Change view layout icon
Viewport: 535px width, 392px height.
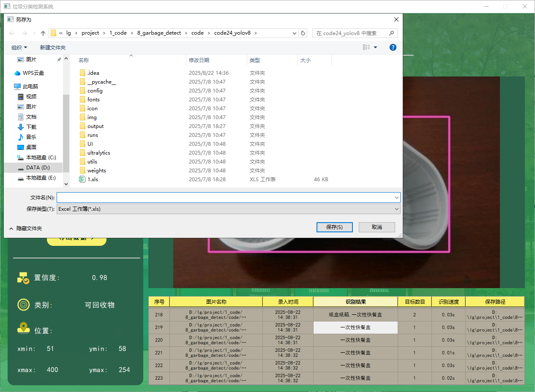coord(366,47)
